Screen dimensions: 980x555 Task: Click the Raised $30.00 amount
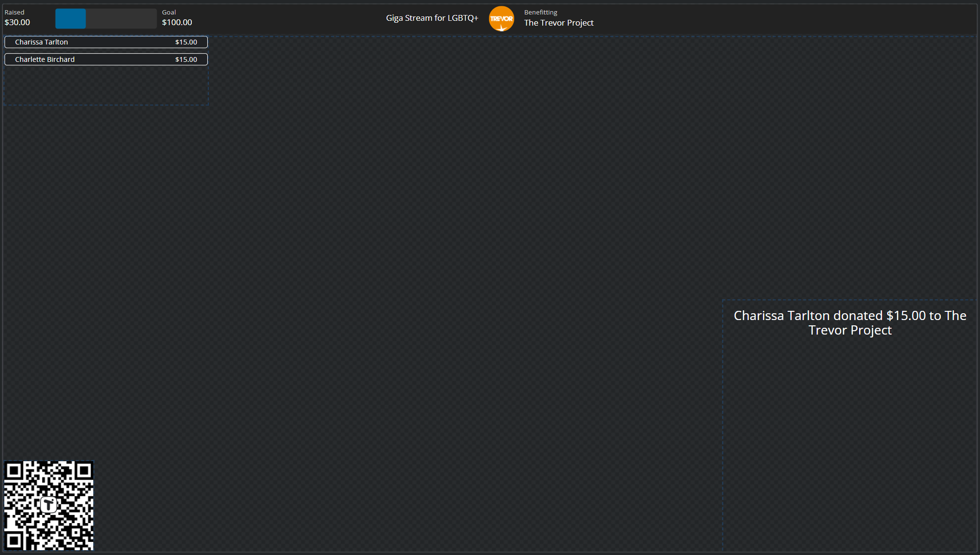coord(17,22)
